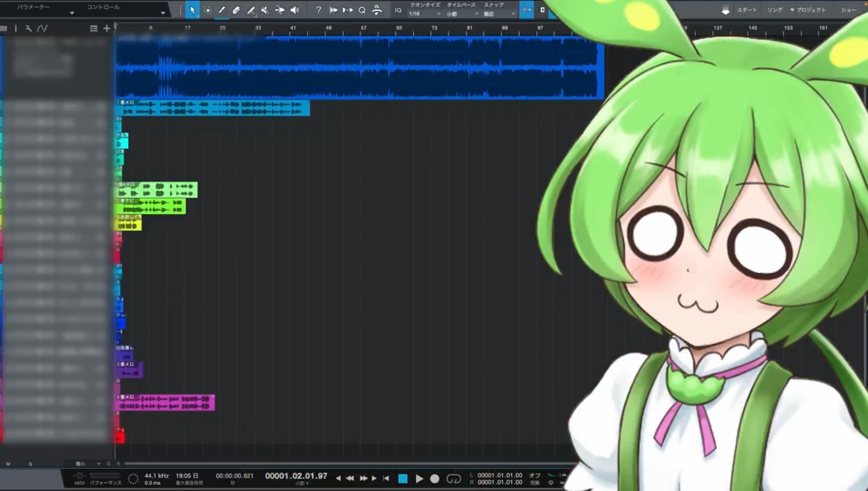
Task: Choose the Eraser tool
Action: coord(236,10)
